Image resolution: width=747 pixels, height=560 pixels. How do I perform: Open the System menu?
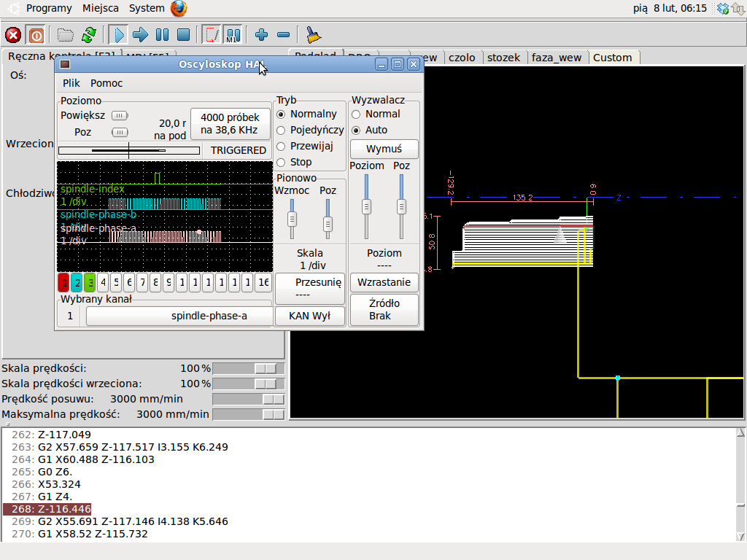pos(147,8)
